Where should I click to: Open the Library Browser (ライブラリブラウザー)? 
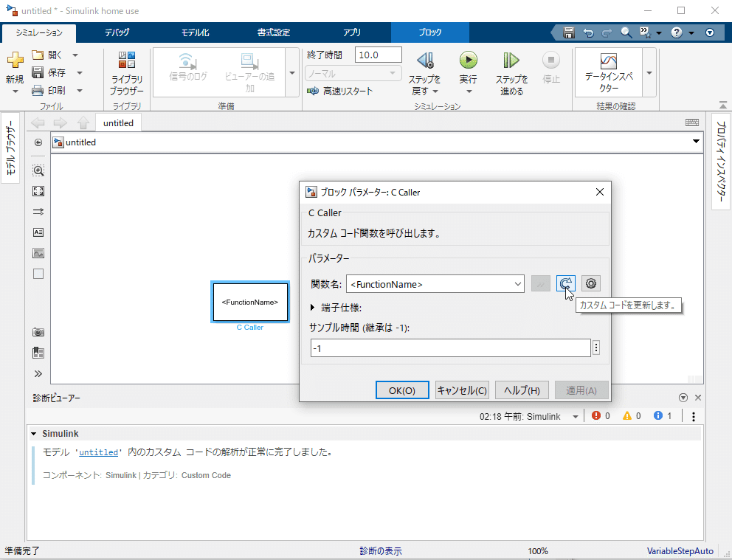click(126, 73)
